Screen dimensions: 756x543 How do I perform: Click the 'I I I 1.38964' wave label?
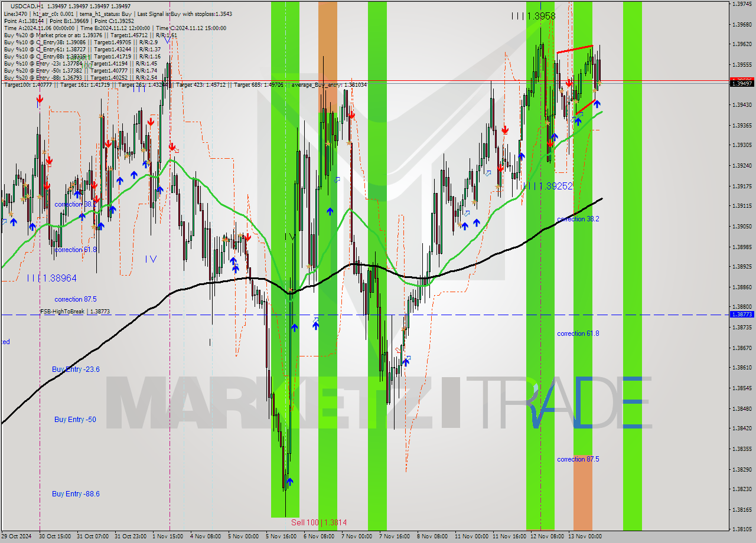coord(52,278)
